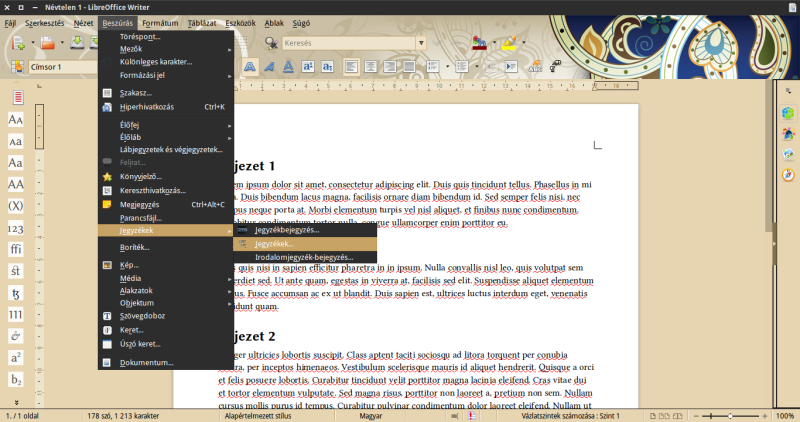Expand the Alakzatok submenu
Viewport: 800px width, 422px height.
pyautogui.click(x=166, y=290)
